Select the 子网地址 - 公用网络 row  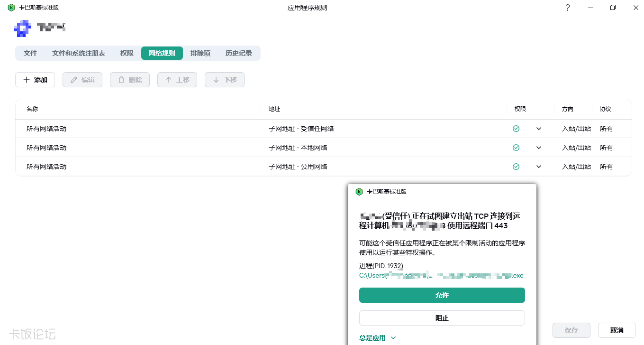[324, 167]
